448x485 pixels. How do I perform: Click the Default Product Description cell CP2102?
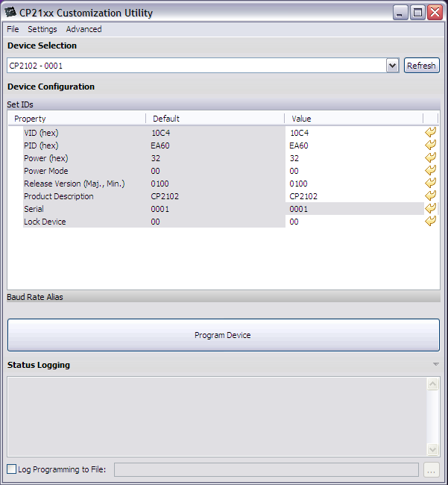point(165,196)
